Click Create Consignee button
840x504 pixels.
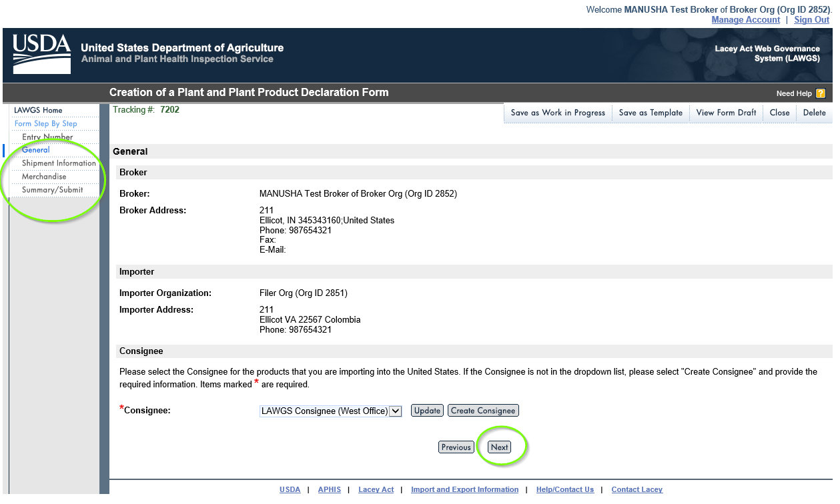click(x=483, y=411)
